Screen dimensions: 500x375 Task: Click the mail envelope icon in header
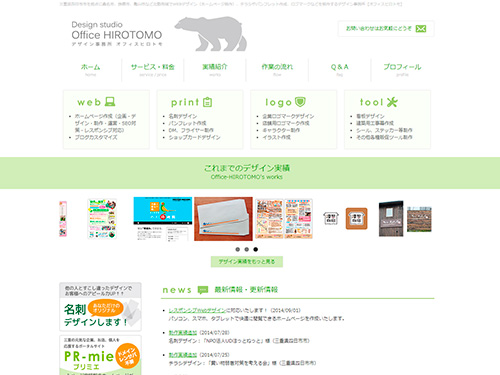tap(421, 29)
